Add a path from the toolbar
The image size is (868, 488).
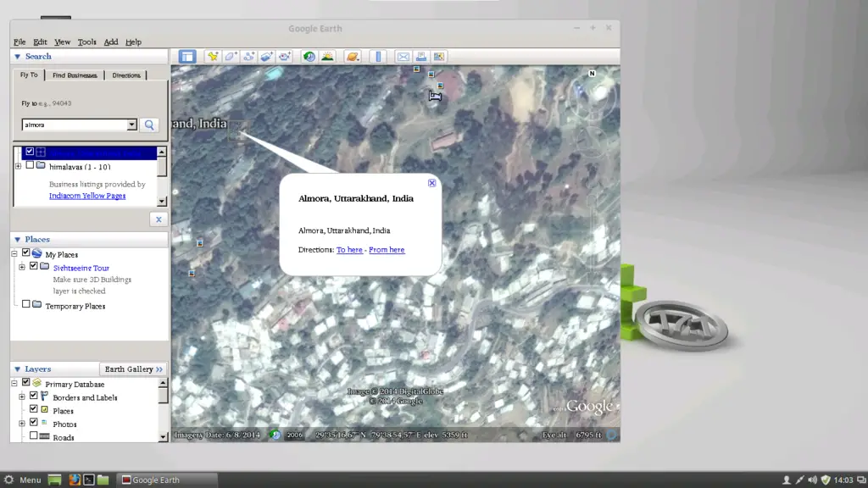click(x=248, y=57)
